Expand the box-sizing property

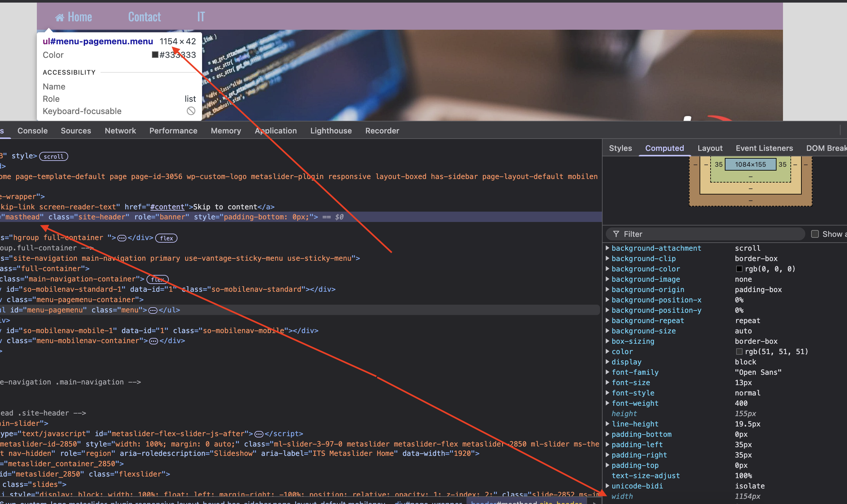coord(607,341)
